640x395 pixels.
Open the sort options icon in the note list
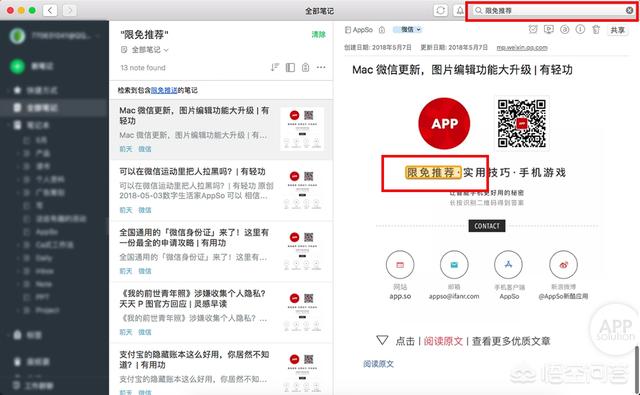[x=275, y=67]
